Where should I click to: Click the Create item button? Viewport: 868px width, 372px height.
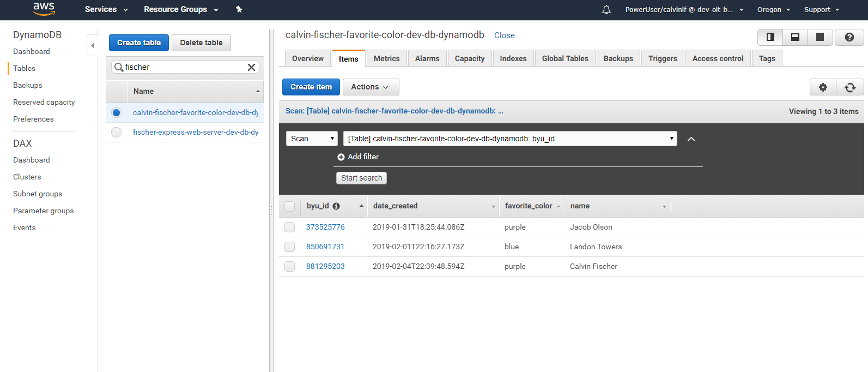pyautogui.click(x=311, y=87)
